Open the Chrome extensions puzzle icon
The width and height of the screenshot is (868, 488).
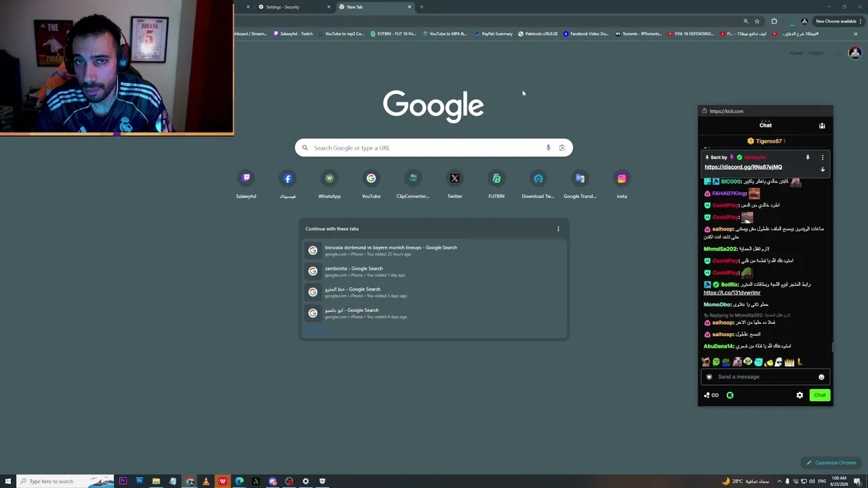coord(774,21)
